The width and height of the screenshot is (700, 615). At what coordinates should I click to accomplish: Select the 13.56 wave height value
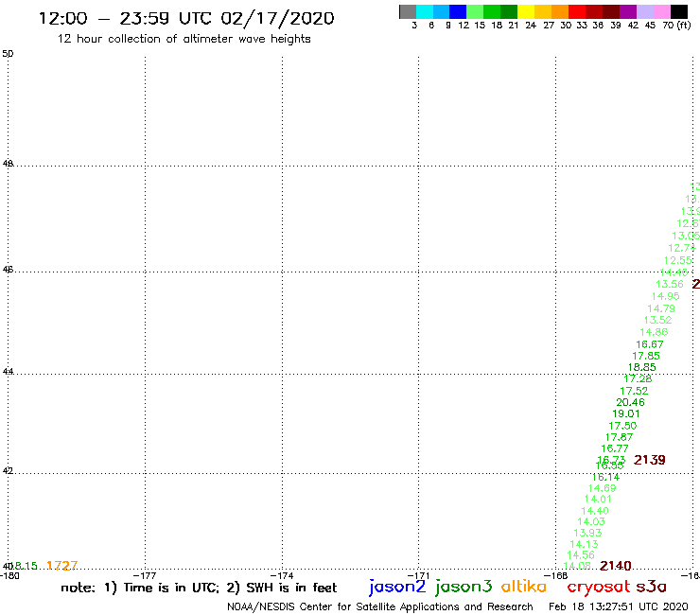click(x=669, y=285)
